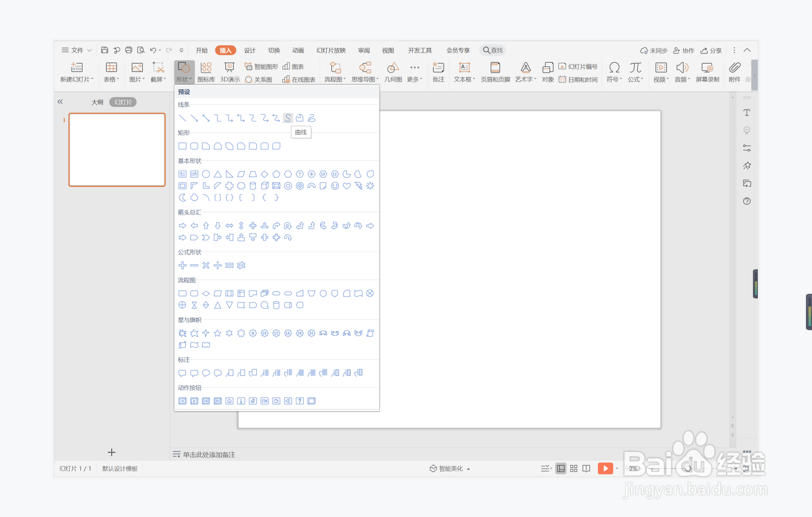Select the division sign formula shape
The image size is (812, 517).
218,266
